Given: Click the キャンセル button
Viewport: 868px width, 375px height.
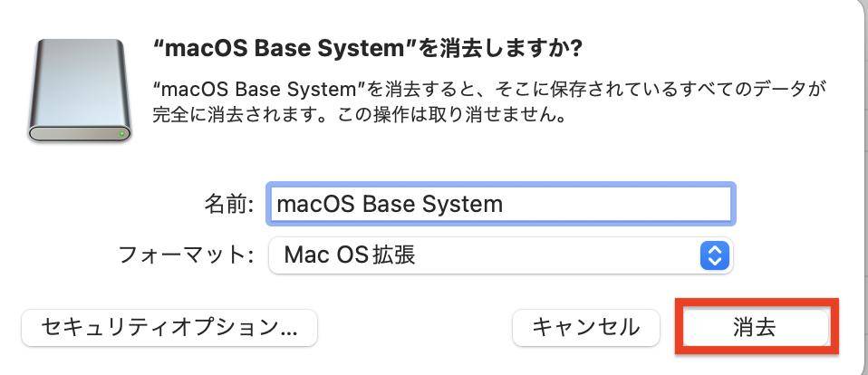Looking at the screenshot, I should [585, 327].
